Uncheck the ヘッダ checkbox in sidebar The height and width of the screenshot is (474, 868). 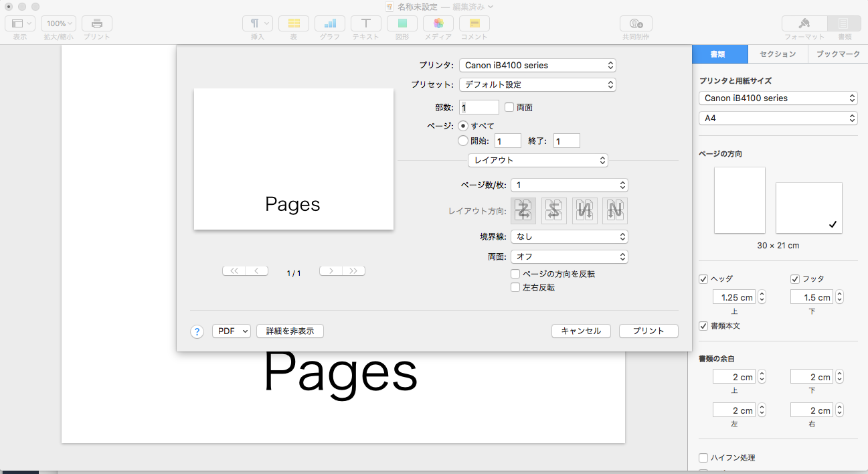tap(703, 279)
